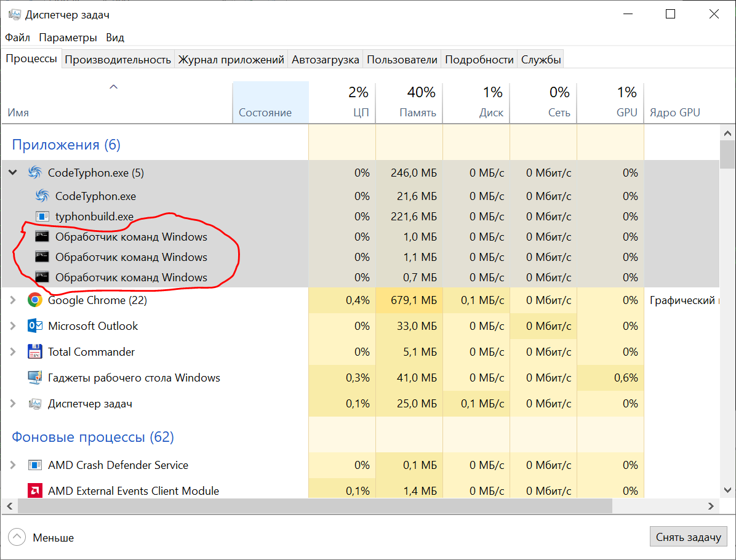Select the Google Chrome (22) row name
Screen dimensions: 736x560
pos(97,300)
